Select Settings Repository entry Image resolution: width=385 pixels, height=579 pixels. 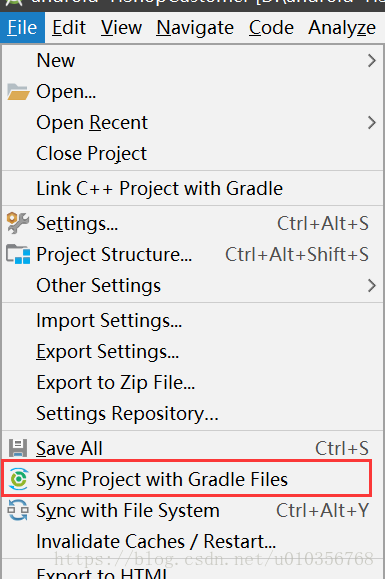tap(127, 414)
